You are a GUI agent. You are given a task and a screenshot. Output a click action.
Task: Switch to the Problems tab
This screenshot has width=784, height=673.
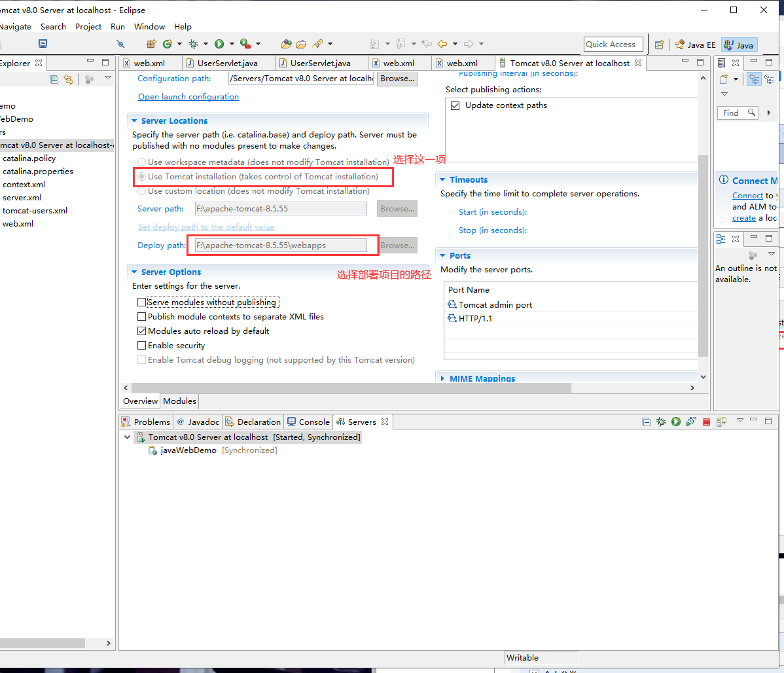coord(146,422)
